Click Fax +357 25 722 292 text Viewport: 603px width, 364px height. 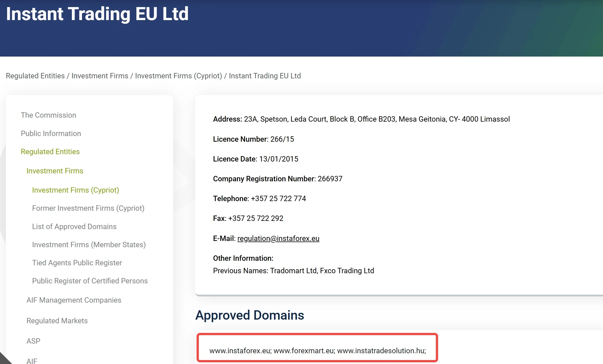click(x=248, y=218)
